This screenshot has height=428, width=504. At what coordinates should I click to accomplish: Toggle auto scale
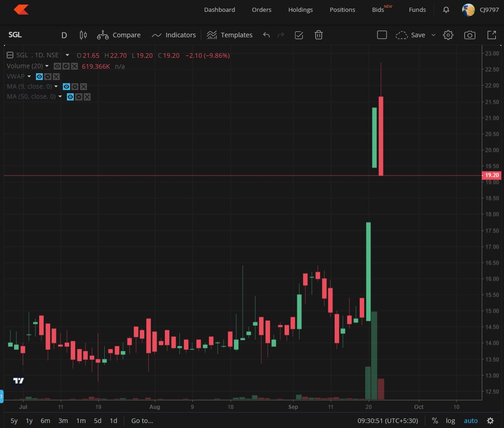coord(471,421)
